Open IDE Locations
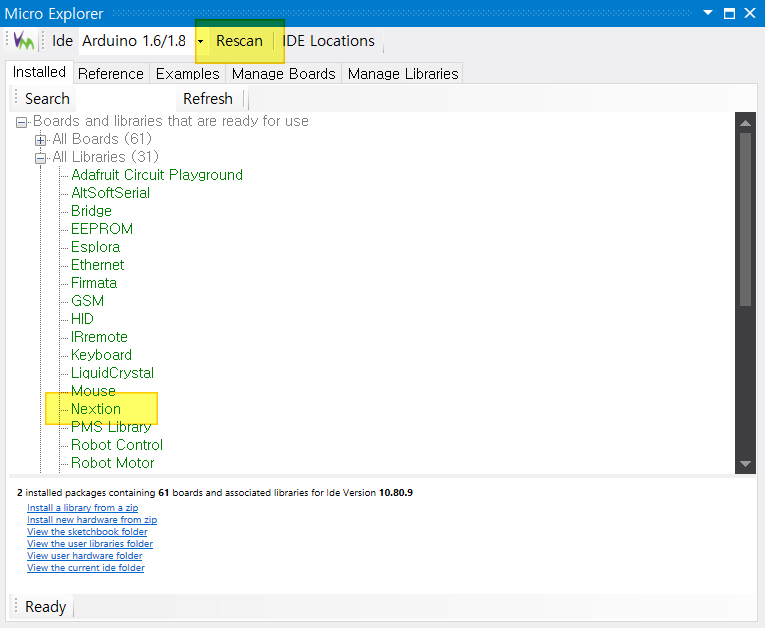This screenshot has width=765, height=628. [x=328, y=41]
